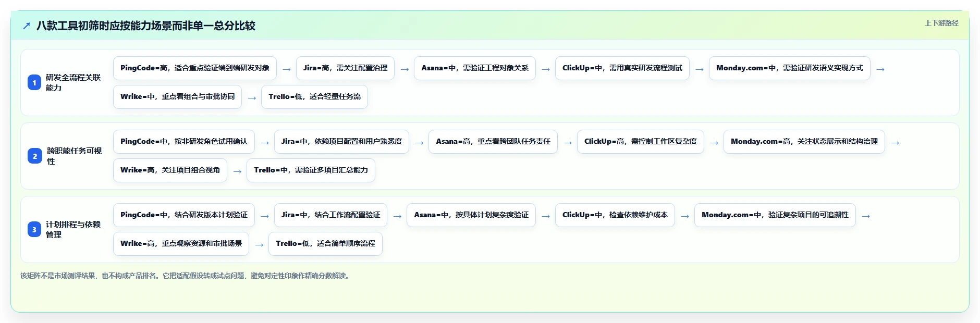The image size is (980, 323).
Task: Click the 八款工具初筛 title heading
Action: click(x=146, y=26)
